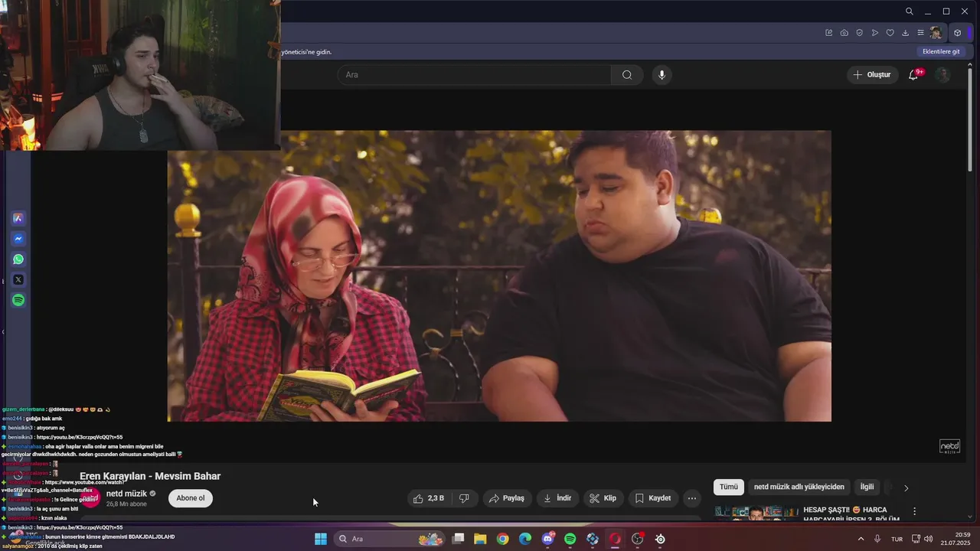The width and height of the screenshot is (980, 551).
Task: Open Microsoft Edge from taskbar
Action: pos(525,539)
